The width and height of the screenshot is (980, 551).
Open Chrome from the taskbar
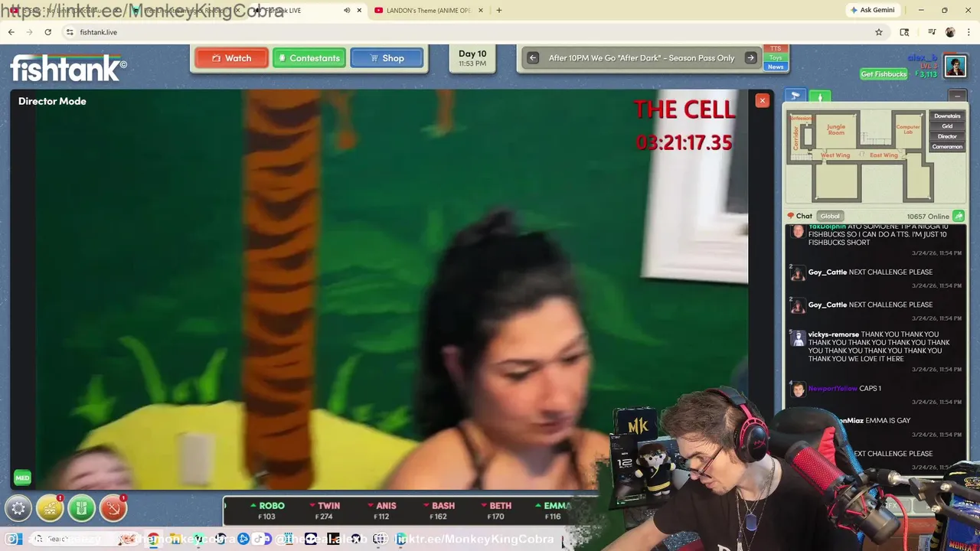pyautogui.click(x=153, y=539)
